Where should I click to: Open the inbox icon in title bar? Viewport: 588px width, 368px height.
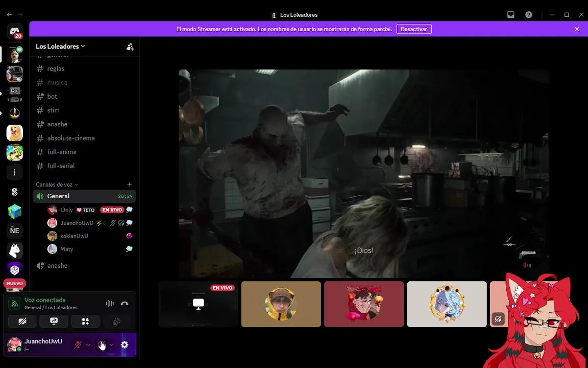tap(511, 15)
